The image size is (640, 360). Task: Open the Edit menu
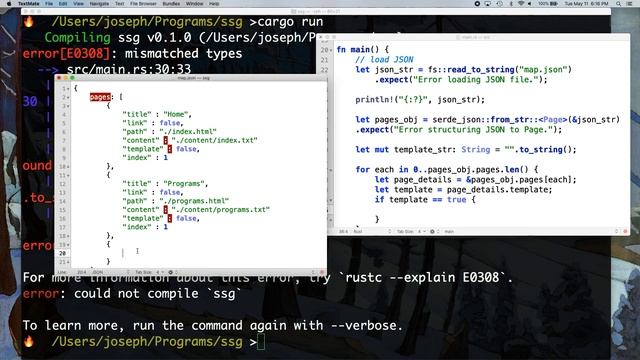63,4
